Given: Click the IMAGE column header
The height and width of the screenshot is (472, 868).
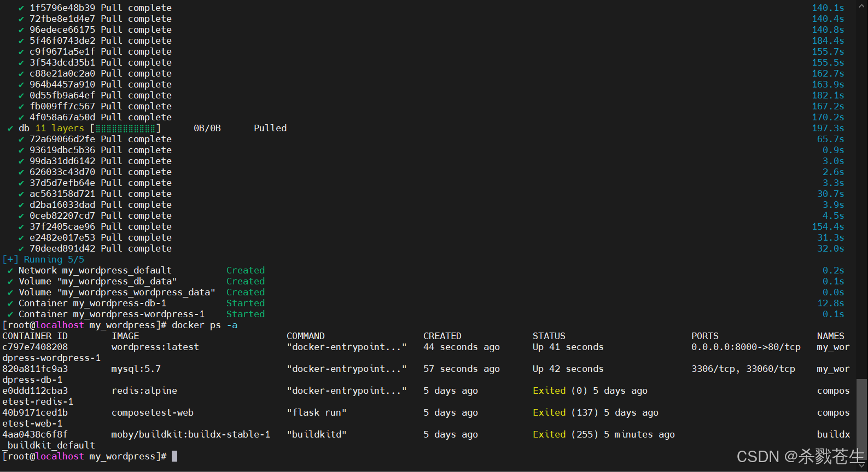Looking at the screenshot, I should point(125,336).
